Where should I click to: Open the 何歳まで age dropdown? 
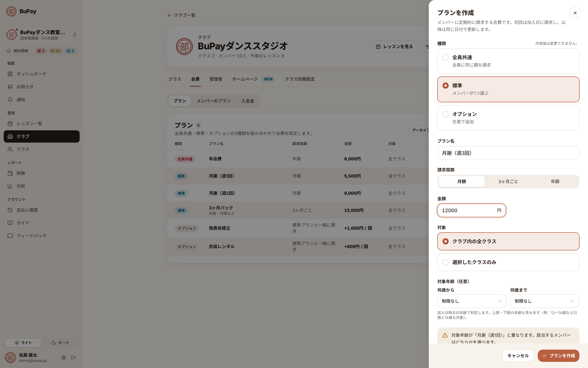(545, 301)
